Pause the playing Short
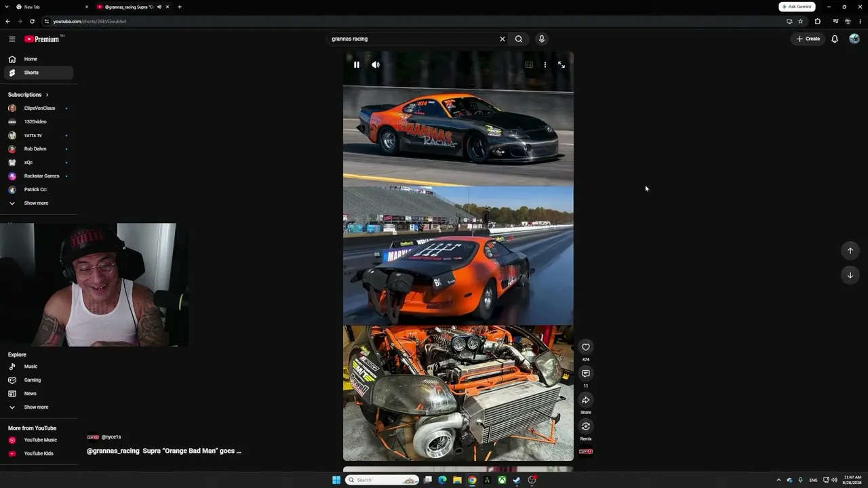The image size is (868, 488). coord(357,65)
